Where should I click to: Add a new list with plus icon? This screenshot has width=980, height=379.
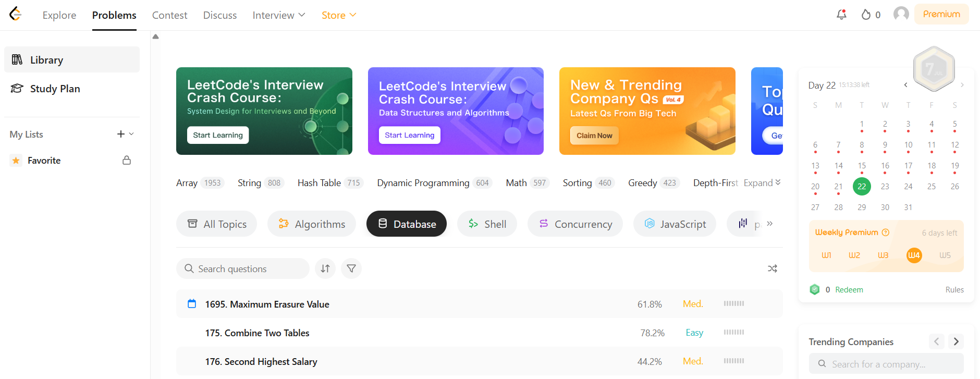[121, 134]
